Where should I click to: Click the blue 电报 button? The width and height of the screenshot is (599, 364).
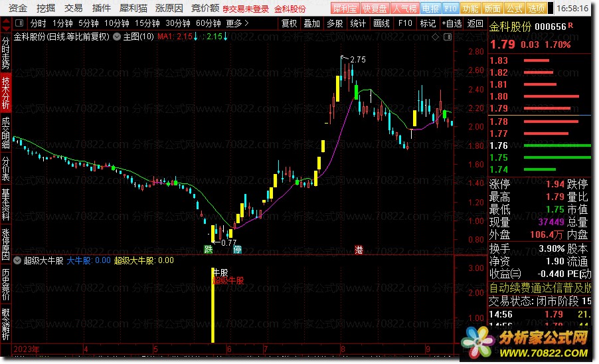430,9
